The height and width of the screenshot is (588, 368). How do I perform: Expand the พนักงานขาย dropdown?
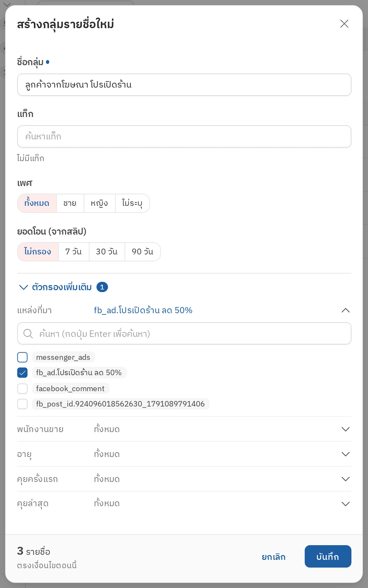(x=345, y=429)
